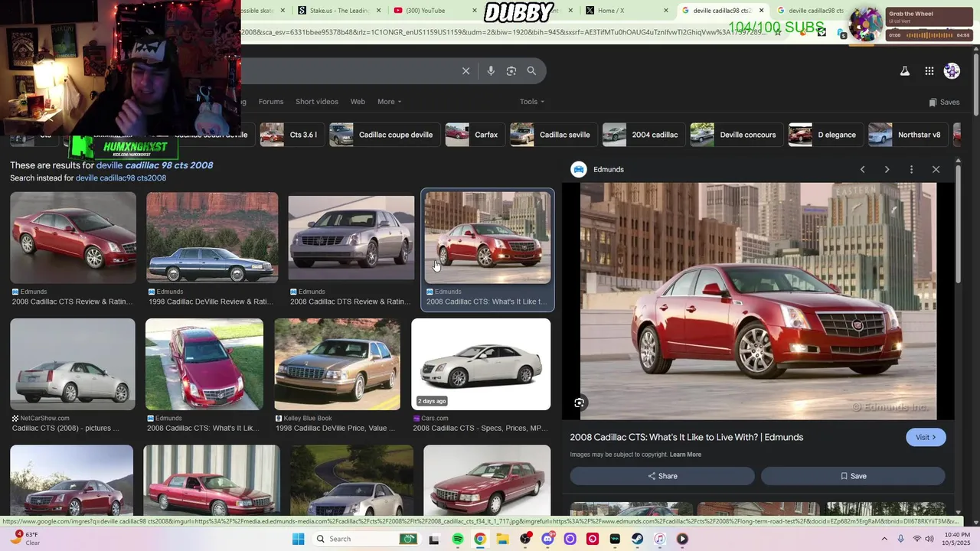Image resolution: width=980 pixels, height=551 pixels.
Task: Open Cars.com 2008 Cadillac CTS Specs thumbnail
Action: pyautogui.click(x=481, y=364)
